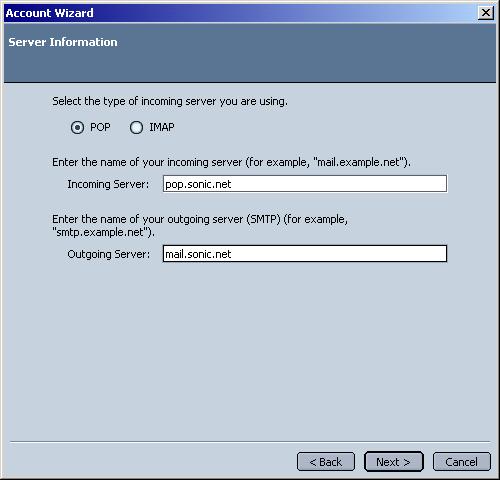Click the "Incoming Server:" field label
This screenshot has height=480, width=500.
108,184
